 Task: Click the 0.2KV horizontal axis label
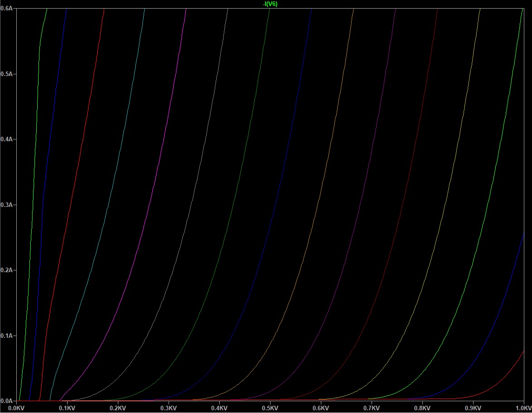(118, 408)
